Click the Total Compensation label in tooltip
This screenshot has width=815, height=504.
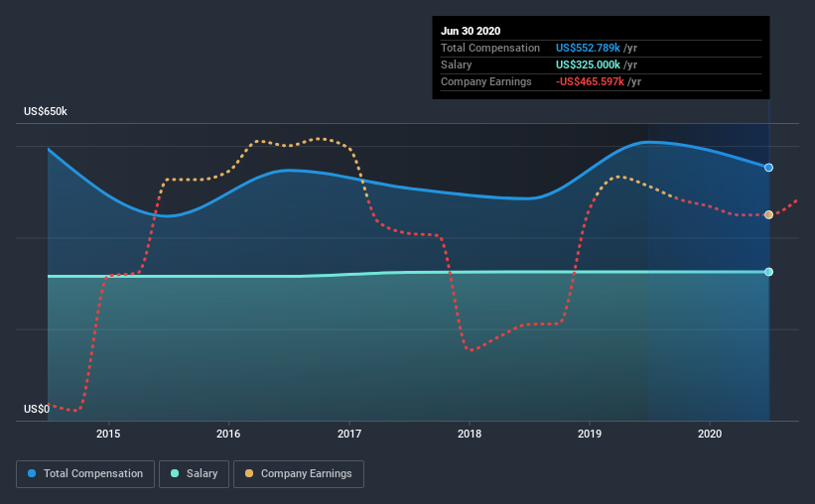point(490,48)
